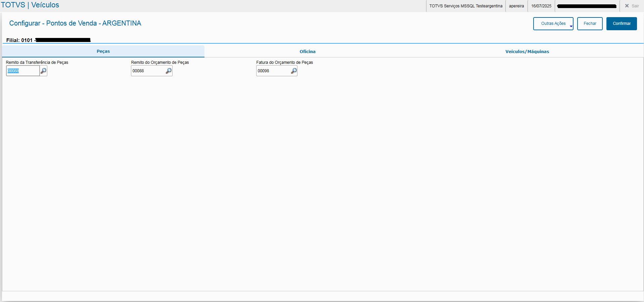Open lookup for Fatura do Orçamento de Peças

pos(294,71)
